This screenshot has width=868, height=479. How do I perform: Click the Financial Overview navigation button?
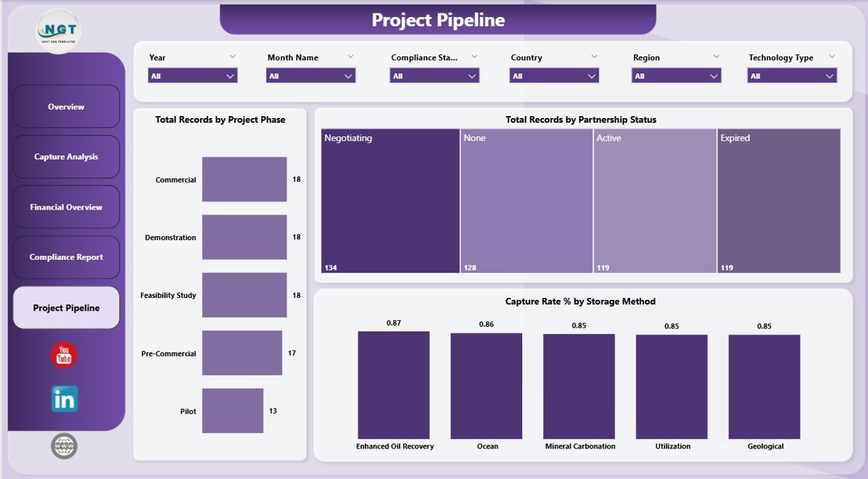coord(66,207)
